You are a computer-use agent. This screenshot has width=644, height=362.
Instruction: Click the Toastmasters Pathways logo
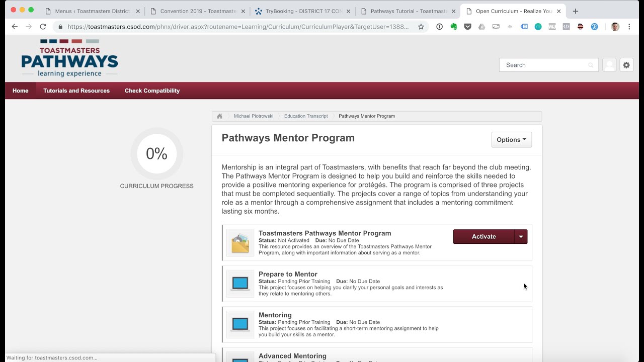tap(69, 58)
